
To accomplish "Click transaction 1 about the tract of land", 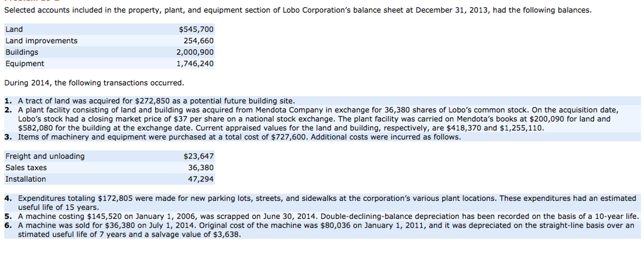I will point(156,101).
